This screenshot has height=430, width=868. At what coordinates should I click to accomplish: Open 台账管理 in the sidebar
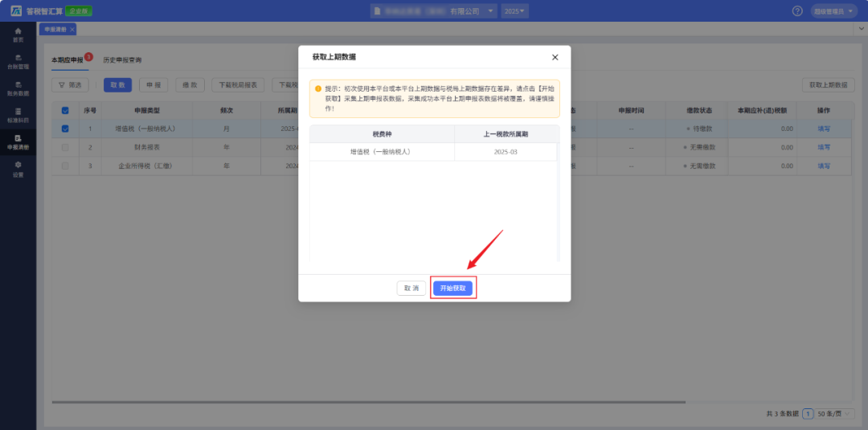[x=18, y=61]
